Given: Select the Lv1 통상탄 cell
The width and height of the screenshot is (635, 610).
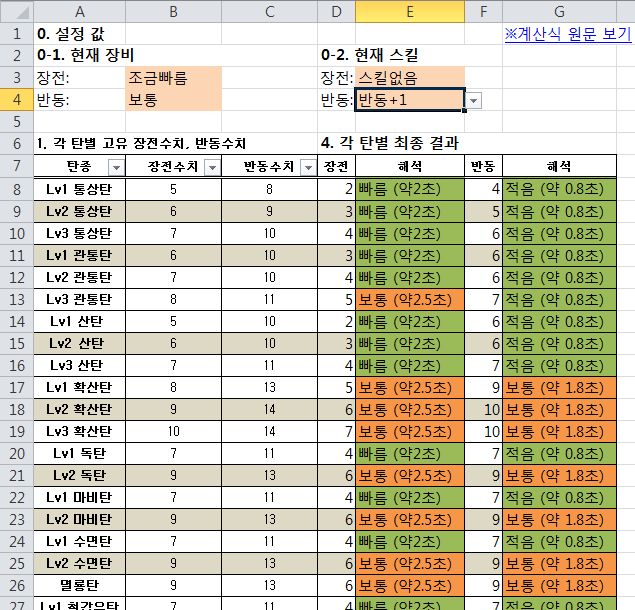Looking at the screenshot, I should (79, 189).
